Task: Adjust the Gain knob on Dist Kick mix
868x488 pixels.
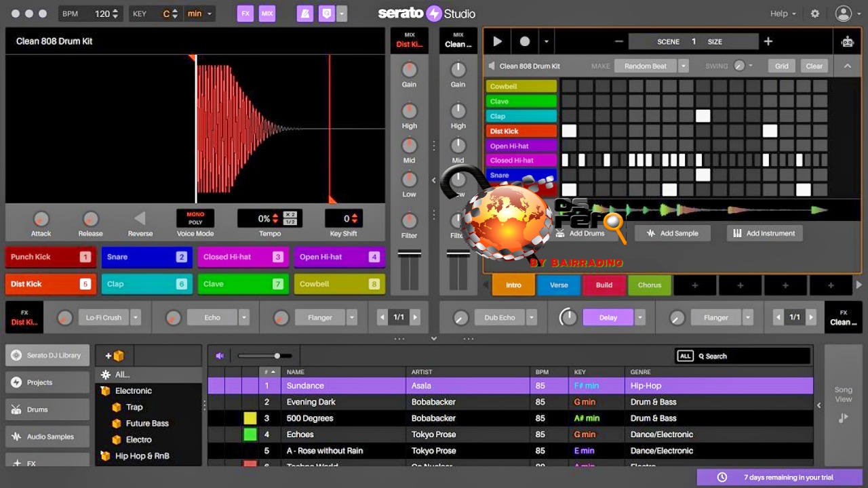Action: pos(409,69)
